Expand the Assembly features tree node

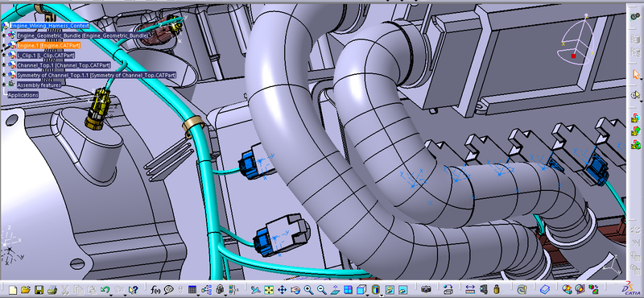[4, 85]
